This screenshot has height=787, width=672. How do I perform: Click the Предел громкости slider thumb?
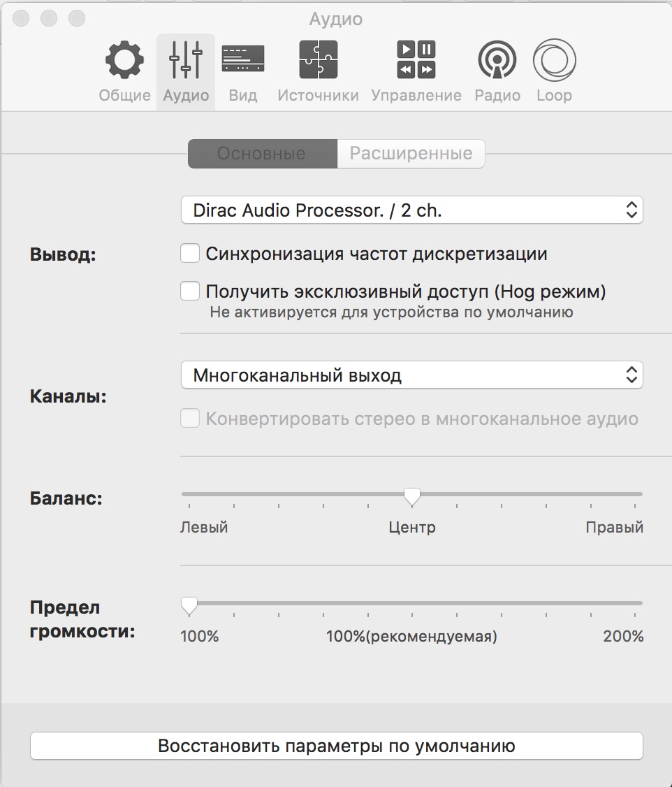(189, 605)
